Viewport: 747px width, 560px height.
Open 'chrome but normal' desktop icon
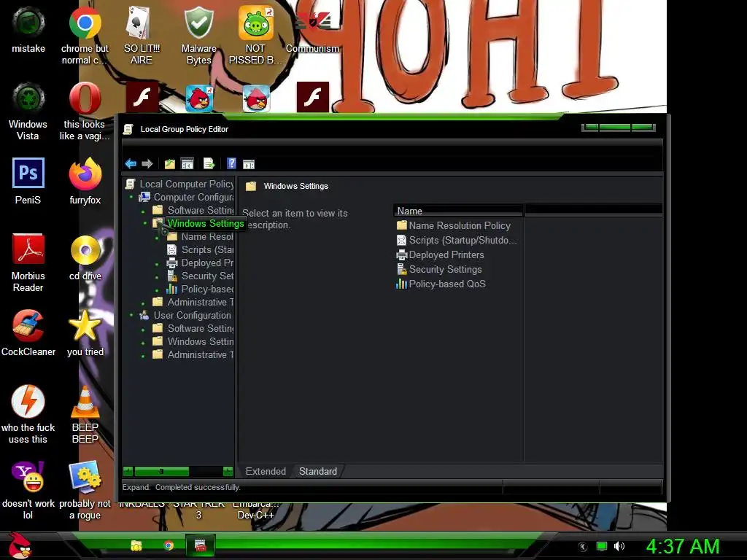[x=85, y=35]
